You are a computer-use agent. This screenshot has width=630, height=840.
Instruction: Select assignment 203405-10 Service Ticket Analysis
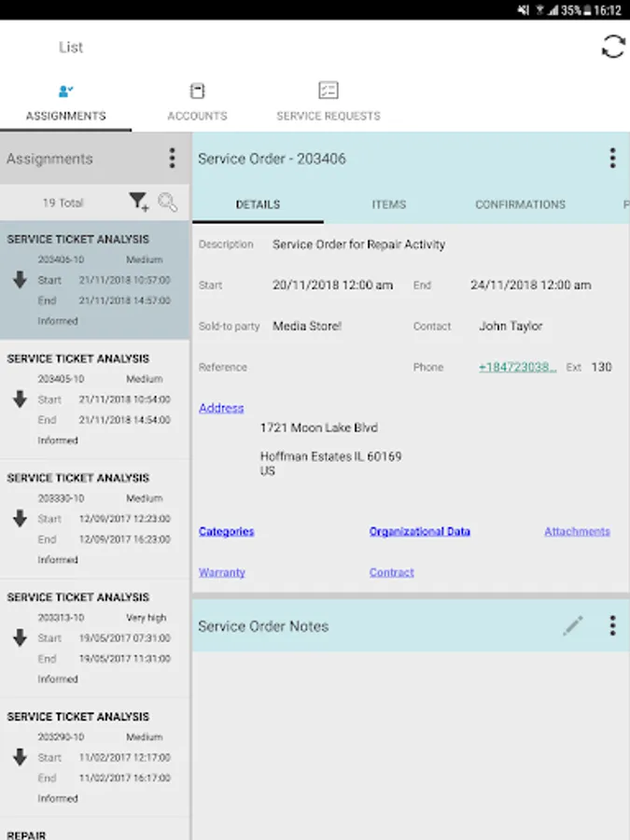point(95,399)
